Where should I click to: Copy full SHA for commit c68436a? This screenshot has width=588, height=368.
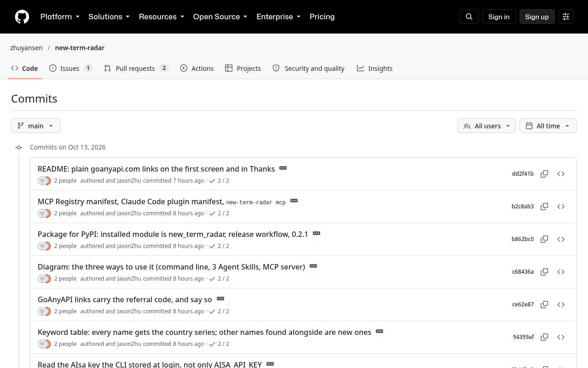544,272
